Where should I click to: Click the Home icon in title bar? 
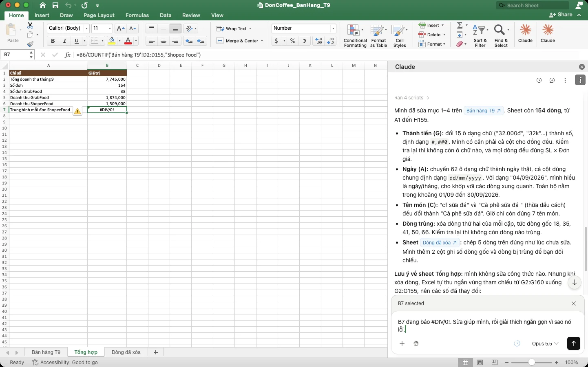[x=43, y=5]
